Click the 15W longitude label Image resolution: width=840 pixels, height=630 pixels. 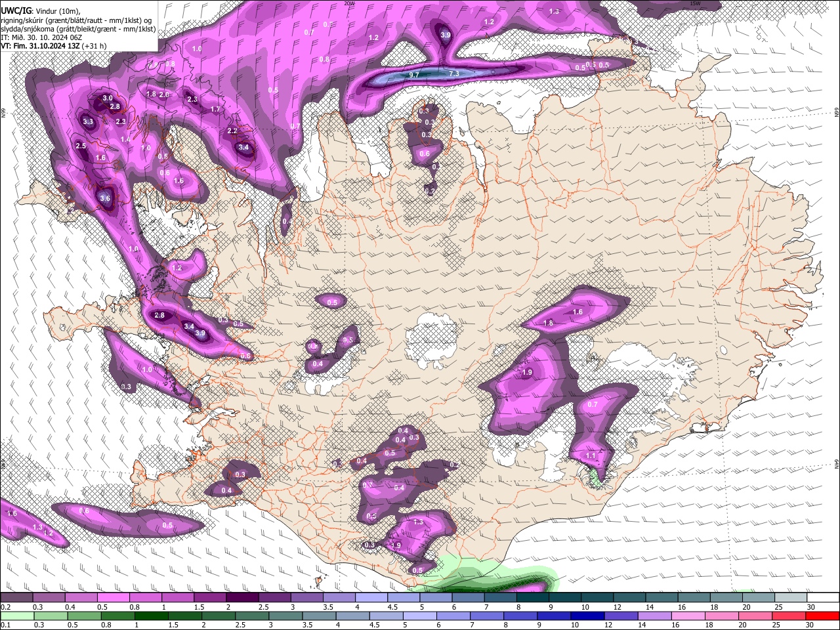click(696, 3)
